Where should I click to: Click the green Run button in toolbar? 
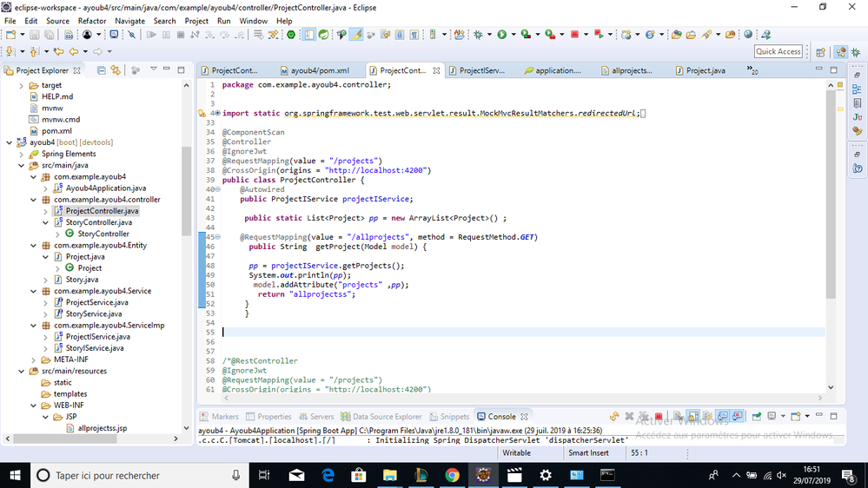500,35
